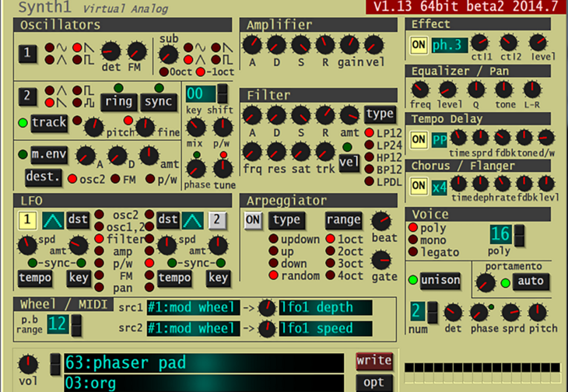This screenshot has height=392, width=568.
Task: Toggle the unison button
Action: (440, 281)
